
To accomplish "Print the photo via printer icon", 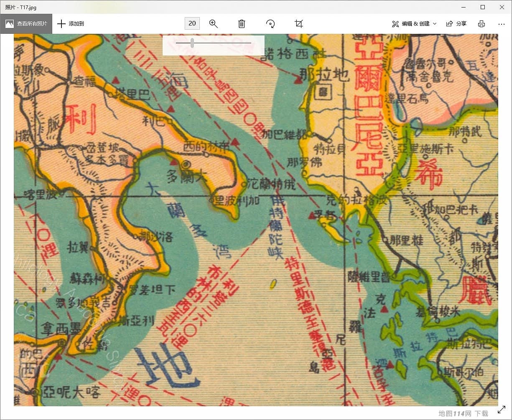I will [x=481, y=24].
